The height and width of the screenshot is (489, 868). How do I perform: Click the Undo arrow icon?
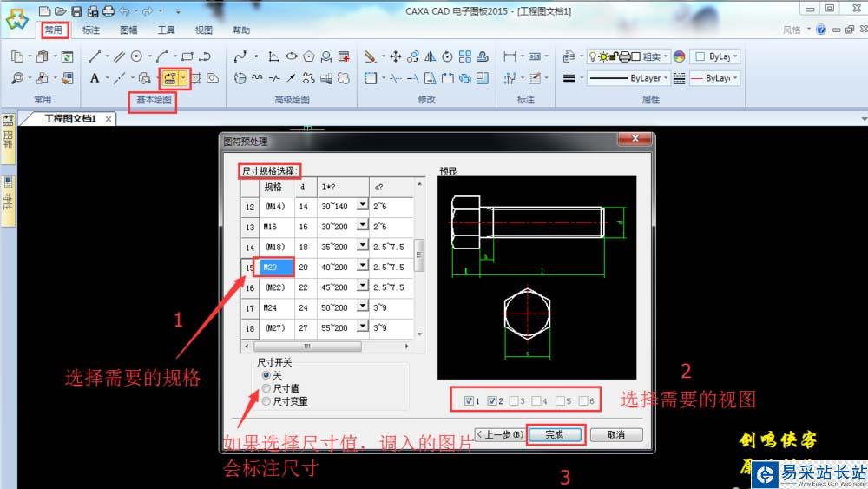click(x=124, y=10)
